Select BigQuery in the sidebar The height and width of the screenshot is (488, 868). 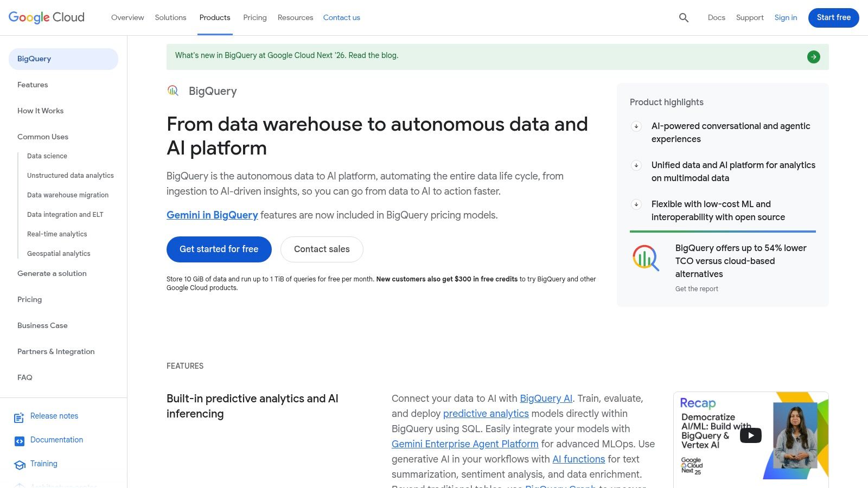click(x=63, y=59)
